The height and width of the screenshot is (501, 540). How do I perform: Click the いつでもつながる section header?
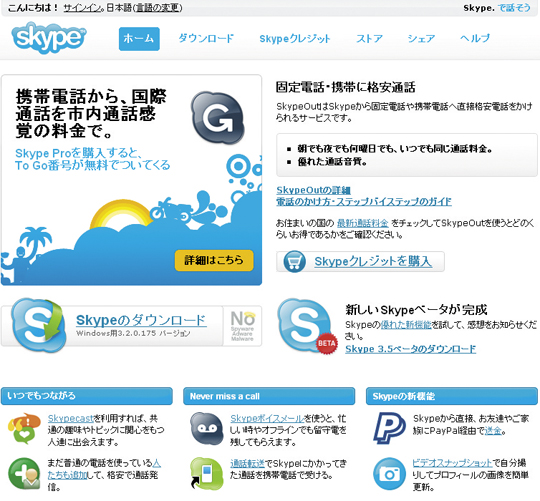86,396
